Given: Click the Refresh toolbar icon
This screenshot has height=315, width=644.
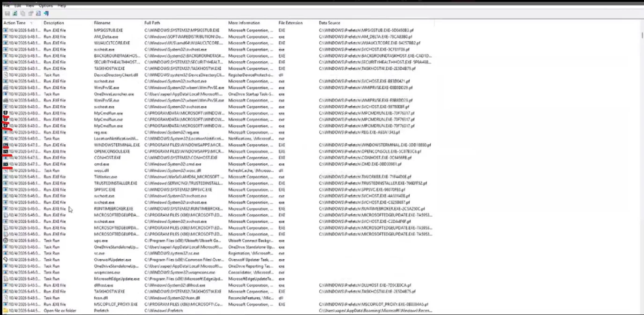Looking at the screenshot, I should tap(15, 14).
